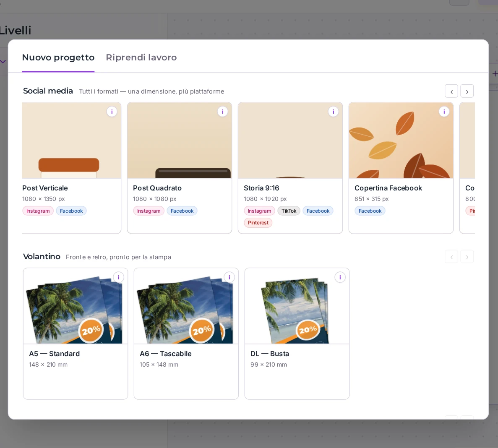Screen dimensions: 498x448
Task: Show info for DL — Busta flyer
Action: pyautogui.click(x=340, y=278)
